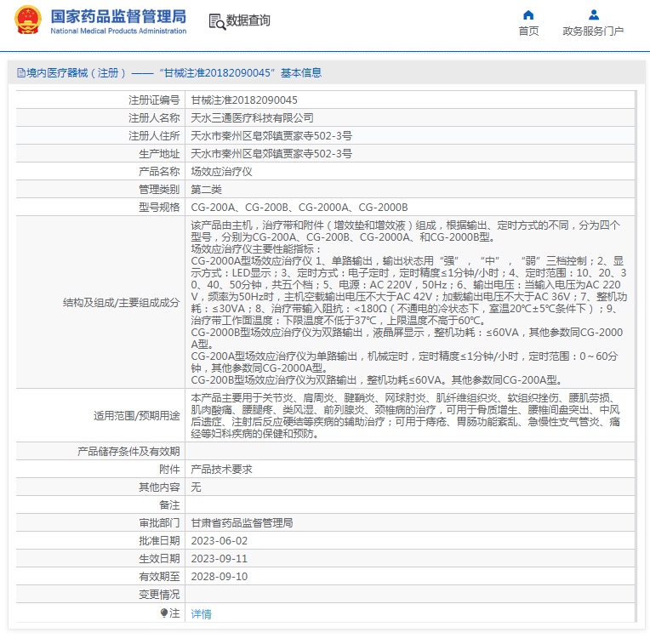Image resolution: width=650 pixels, height=644 pixels.
Task: Click the bulb icon beside 注
Action: pos(163,613)
